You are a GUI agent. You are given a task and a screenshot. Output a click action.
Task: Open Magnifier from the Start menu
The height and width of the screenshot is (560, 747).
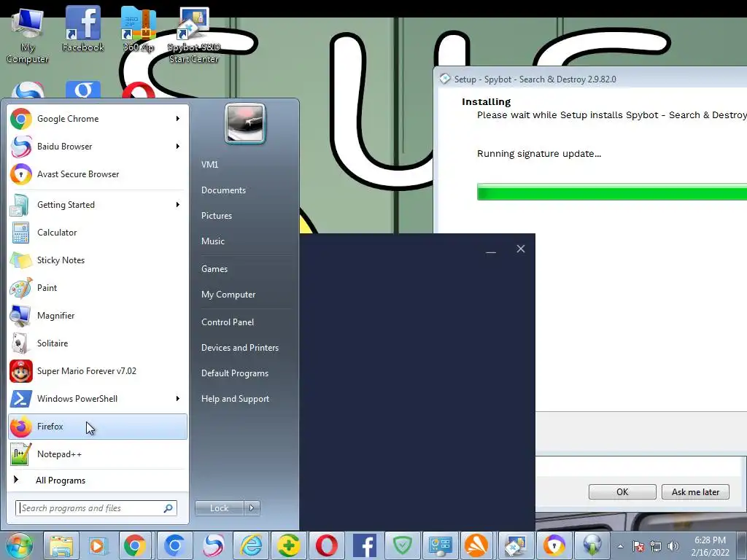[98, 315]
